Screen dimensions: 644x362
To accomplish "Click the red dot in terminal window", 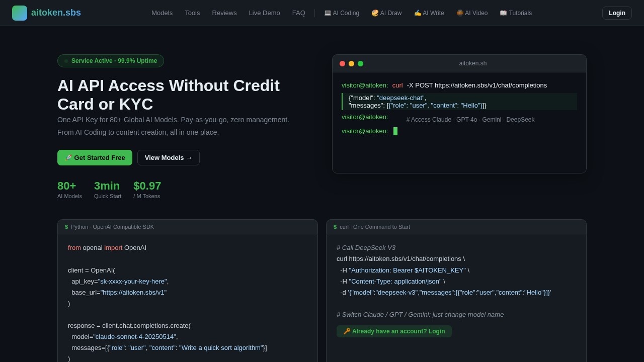I will [342, 64].
